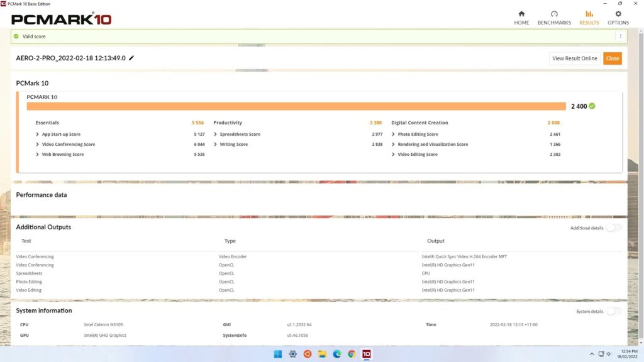This screenshot has width=644, height=362.
Task: Open PCMark 10 from the Windows taskbar
Action: click(366, 354)
